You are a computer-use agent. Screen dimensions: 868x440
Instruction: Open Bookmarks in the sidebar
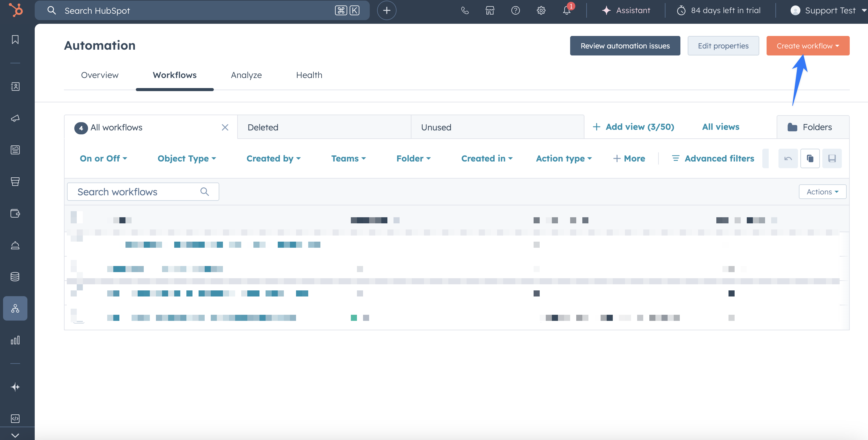pyautogui.click(x=15, y=40)
